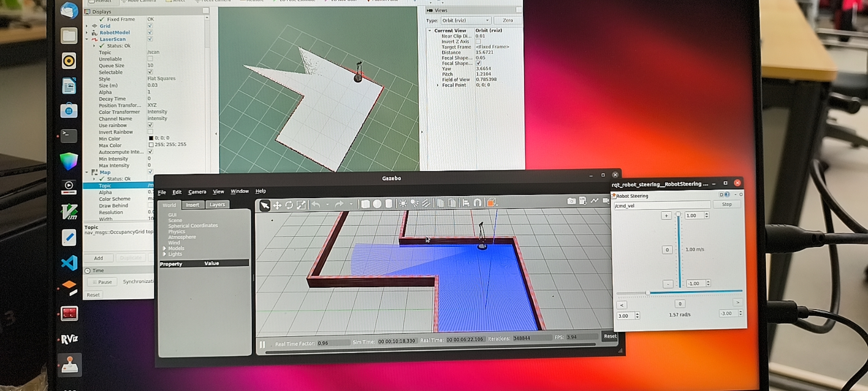Add a spot light in Gazebo
Screen dimensions: 868x391
[x=414, y=203]
